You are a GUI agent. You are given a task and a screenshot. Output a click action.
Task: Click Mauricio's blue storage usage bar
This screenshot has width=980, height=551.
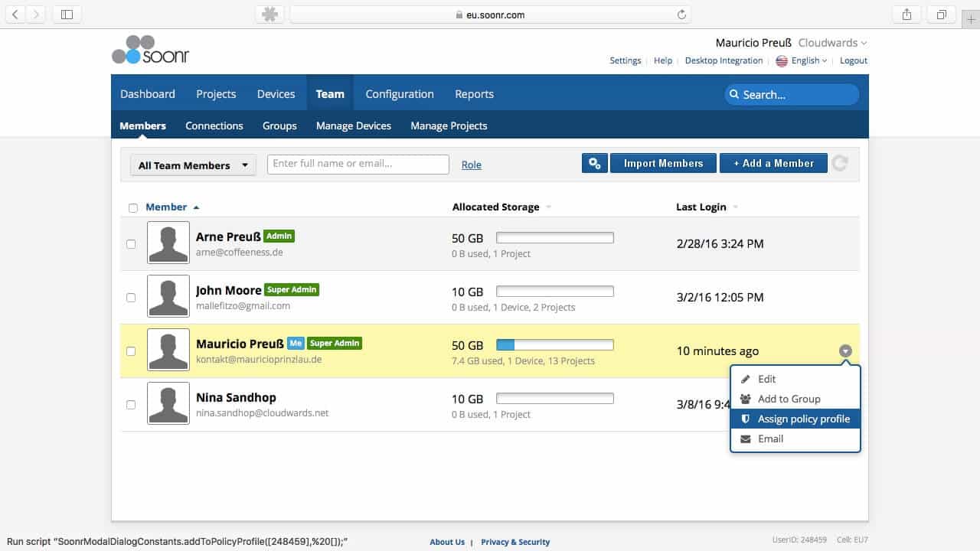pos(505,344)
